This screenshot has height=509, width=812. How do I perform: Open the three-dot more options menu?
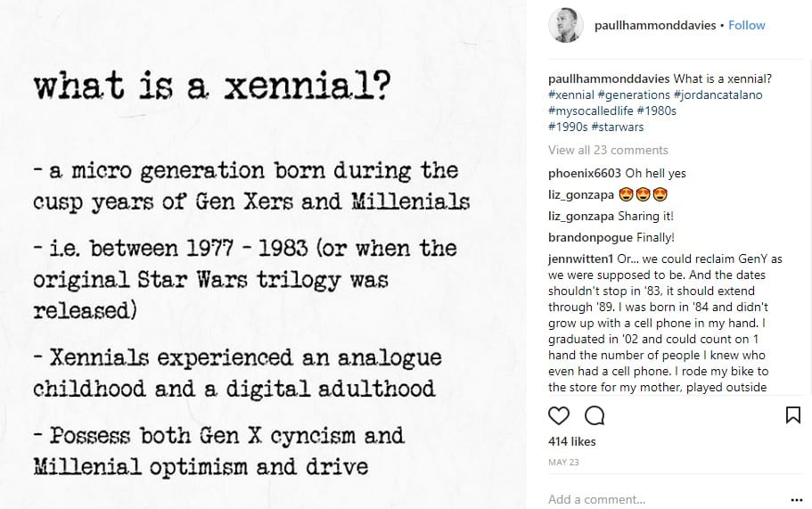click(x=797, y=500)
